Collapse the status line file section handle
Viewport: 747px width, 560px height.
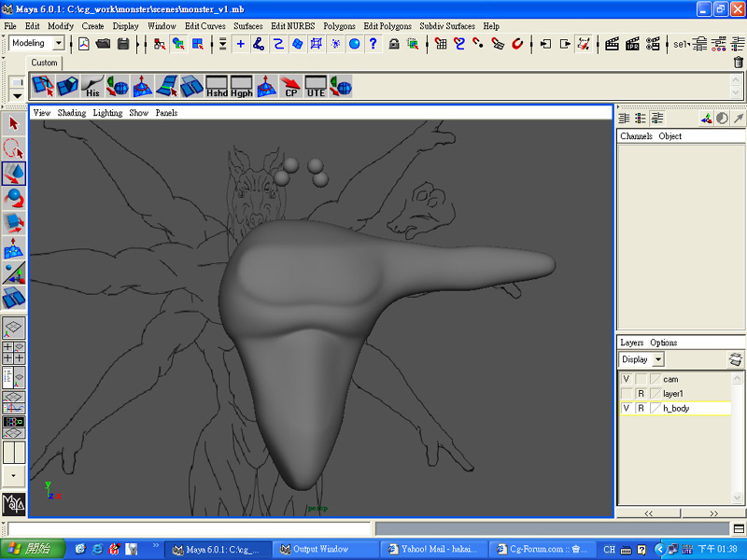coord(71,44)
